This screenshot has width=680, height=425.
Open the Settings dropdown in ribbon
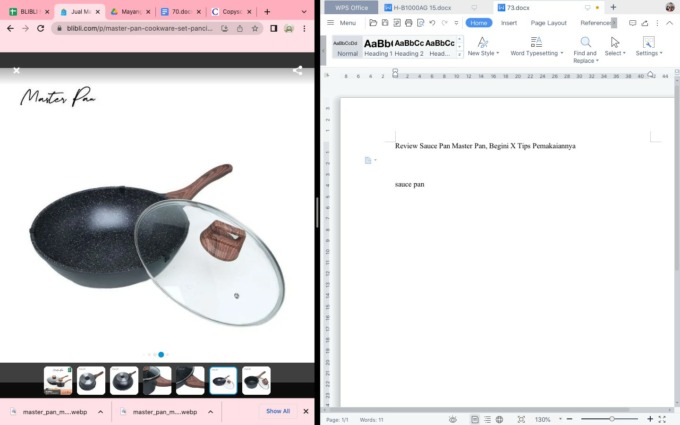click(x=649, y=46)
